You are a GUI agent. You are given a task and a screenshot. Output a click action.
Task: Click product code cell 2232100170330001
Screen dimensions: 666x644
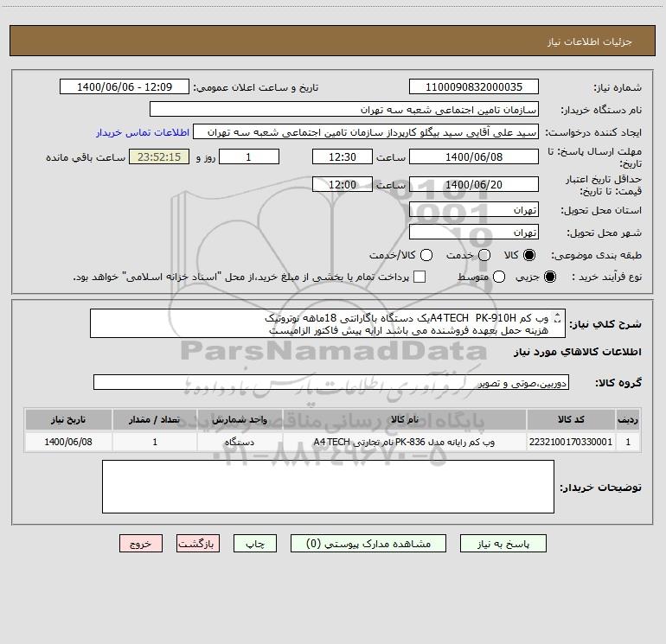[571, 442]
